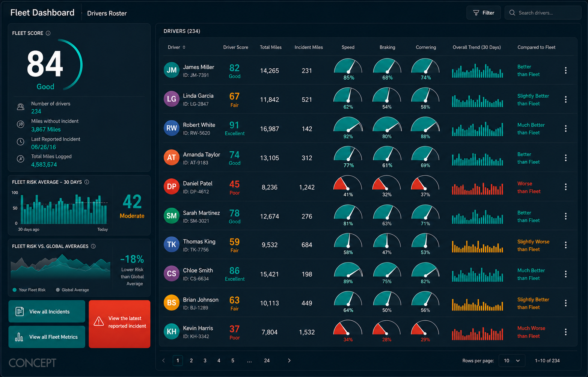Click the SM avatar for Sarah Martinez

[172, 216]
